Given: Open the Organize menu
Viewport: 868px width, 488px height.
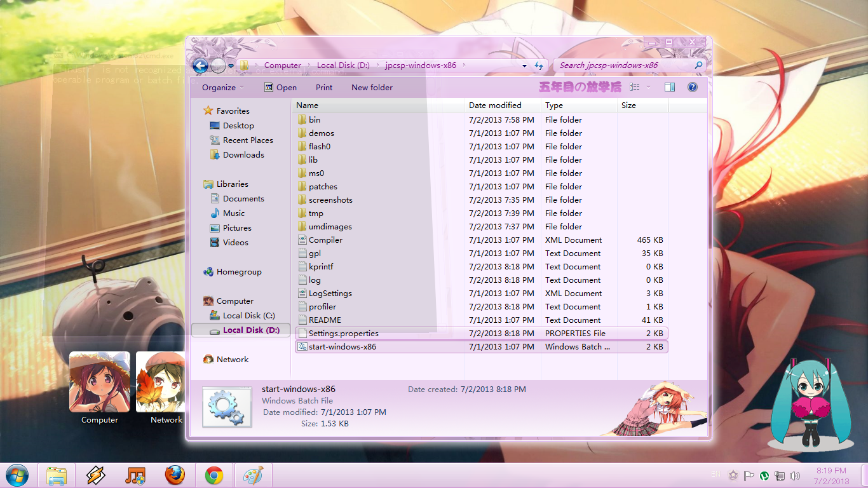Looking at the screenshot, I should 222,88.
